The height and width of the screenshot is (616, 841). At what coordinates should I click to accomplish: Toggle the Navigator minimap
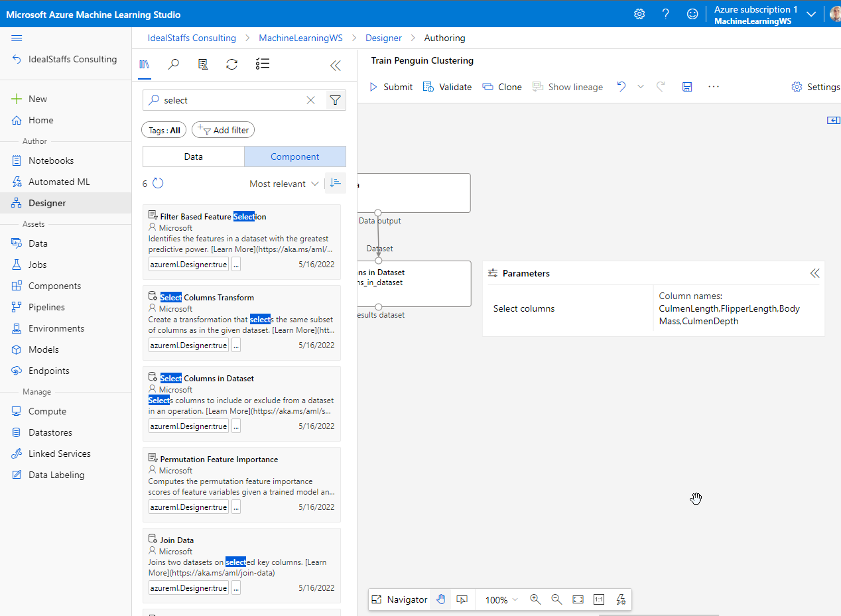tap(399, 599)
